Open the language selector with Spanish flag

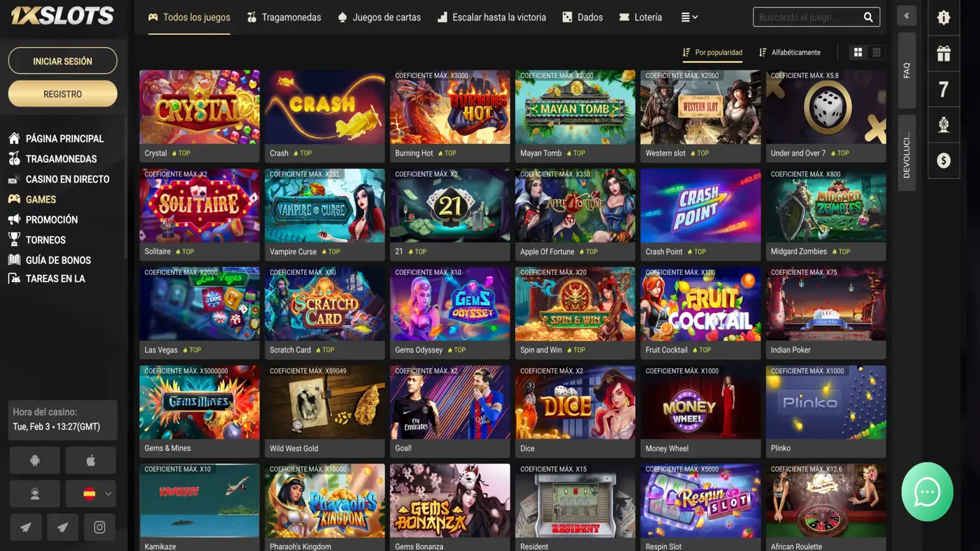pos(91,494)
